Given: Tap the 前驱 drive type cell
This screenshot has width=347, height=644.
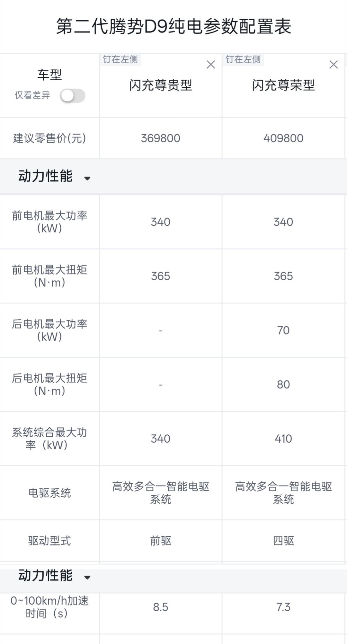Looking at the screenshot, I should click(x=160, y=541).
